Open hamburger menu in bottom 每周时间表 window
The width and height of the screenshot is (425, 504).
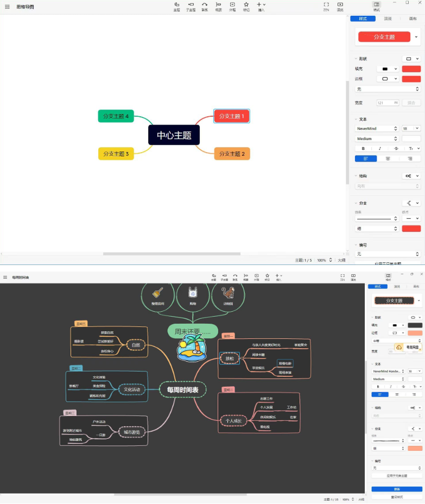point(5,277)
